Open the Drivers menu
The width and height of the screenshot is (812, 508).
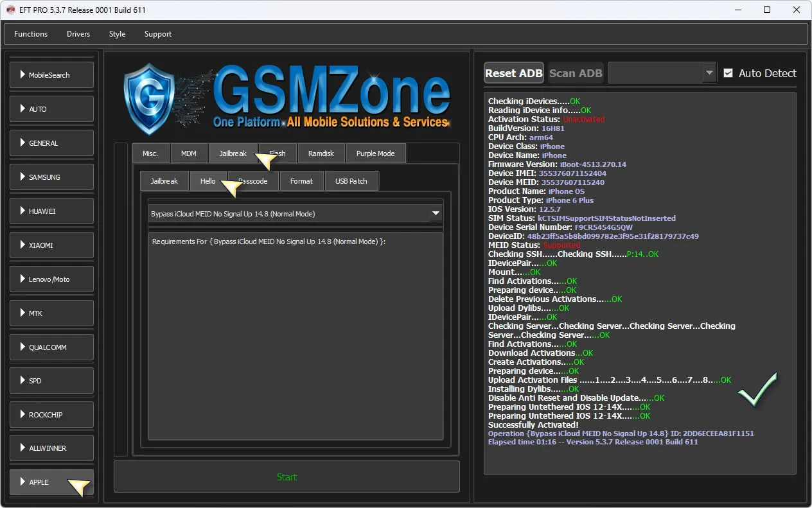click(x=78, y=34)
